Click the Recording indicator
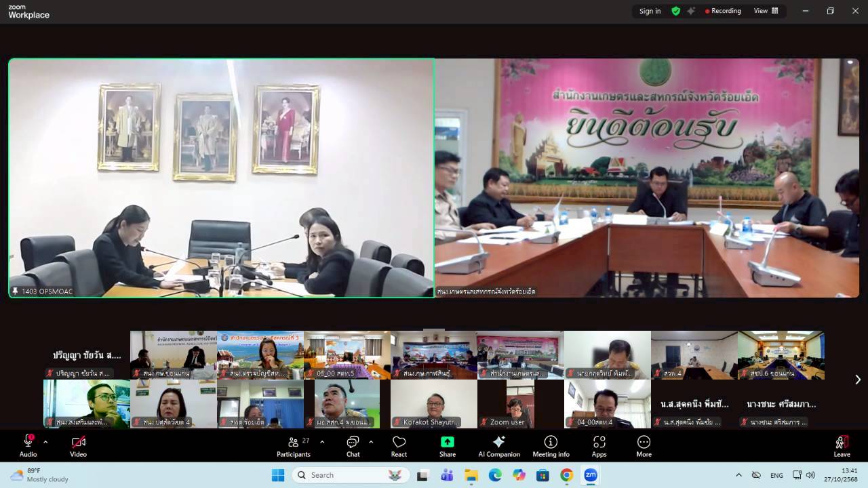Screen dimensions: 868x488 point(723,11)
